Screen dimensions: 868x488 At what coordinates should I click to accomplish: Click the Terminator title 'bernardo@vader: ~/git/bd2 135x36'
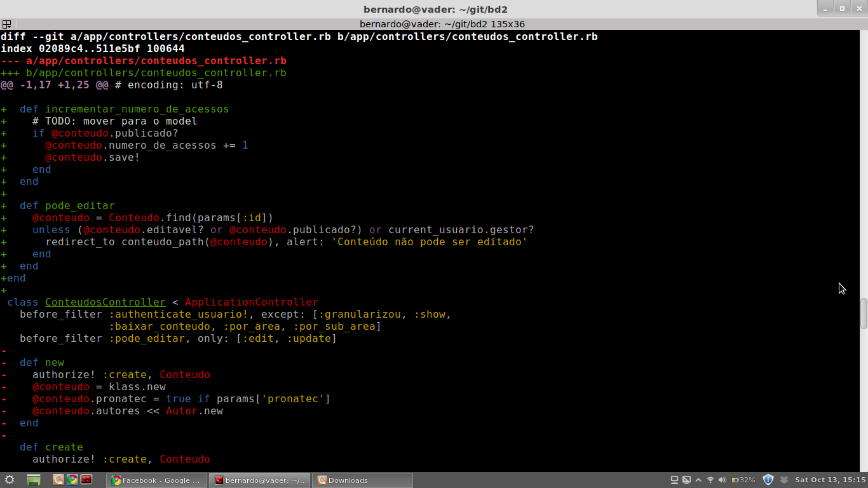442,24
